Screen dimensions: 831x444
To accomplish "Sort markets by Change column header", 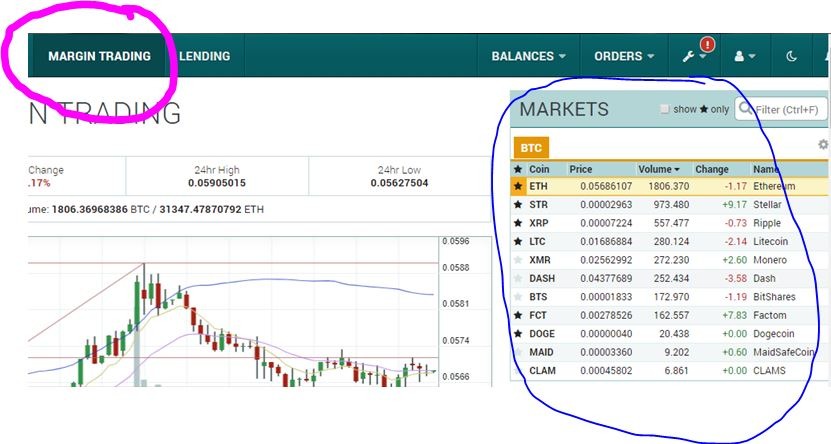I will pyautogui.click(x=712, y=169).
